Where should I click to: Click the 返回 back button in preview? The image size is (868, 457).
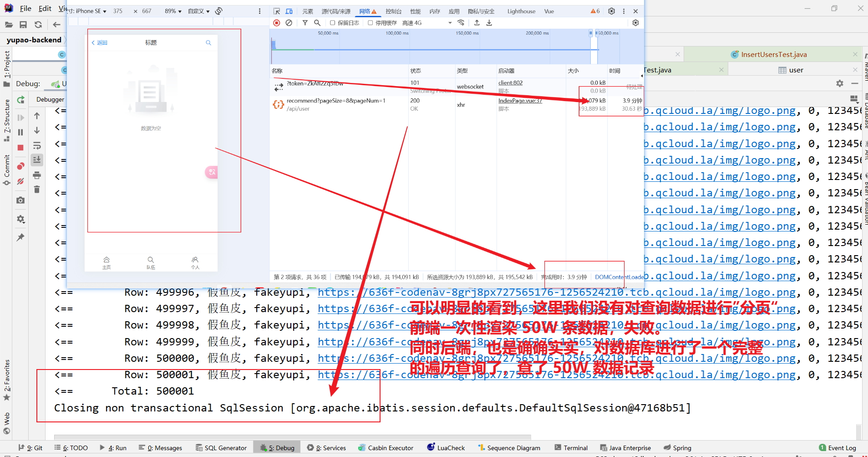click(x=100, y=43)
